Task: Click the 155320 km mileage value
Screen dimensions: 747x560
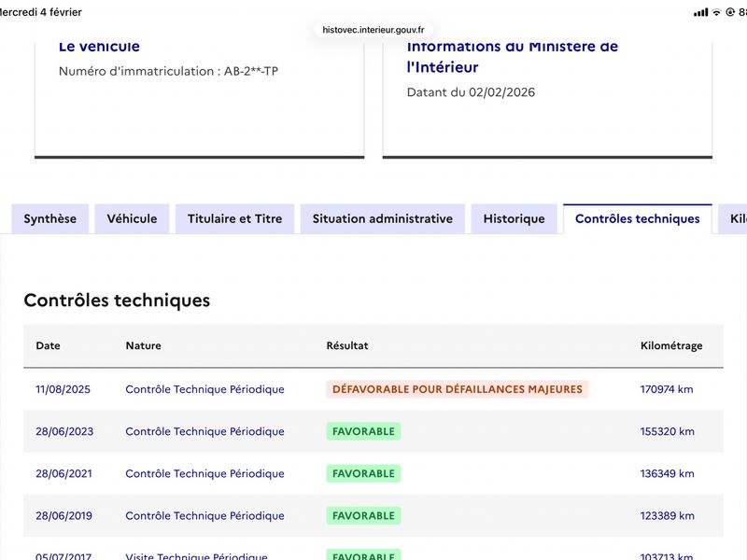Action: coord(667,431)
